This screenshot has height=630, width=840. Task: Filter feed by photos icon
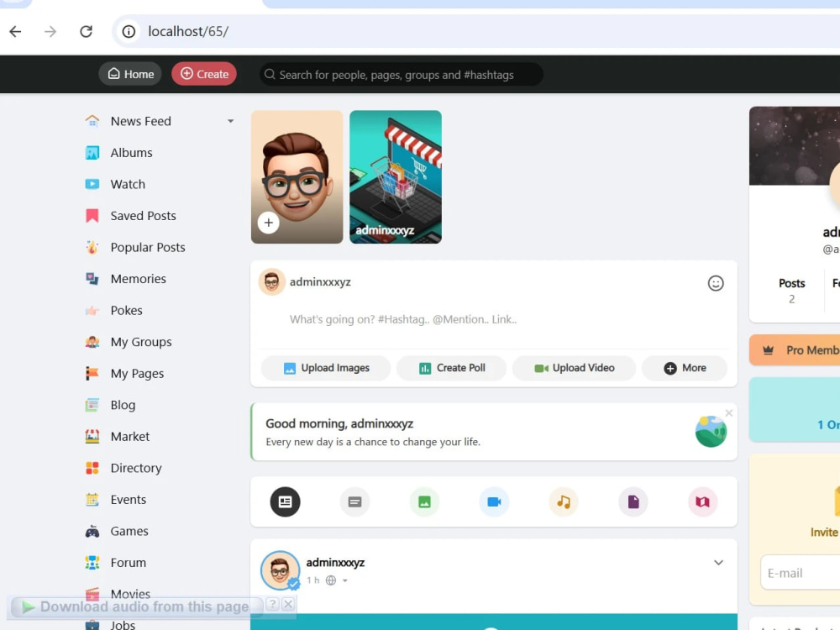[424, 502]
